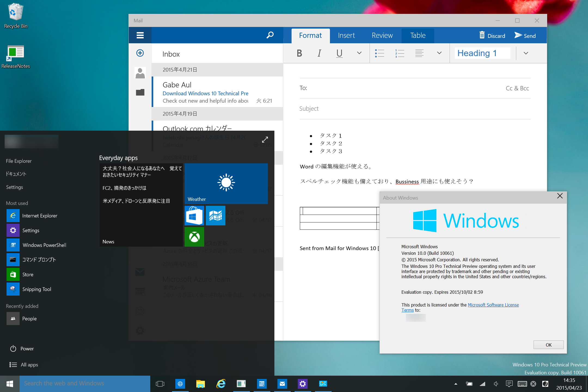Open search in the Mail inbox

[270, 35]
